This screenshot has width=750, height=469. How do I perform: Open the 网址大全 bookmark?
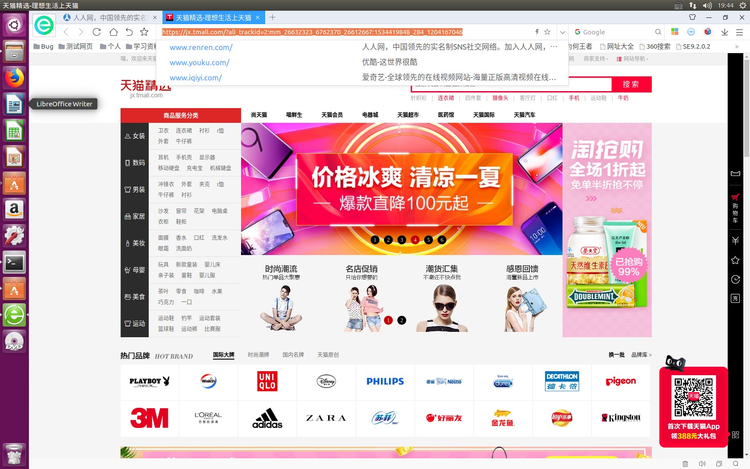(617, 46)
